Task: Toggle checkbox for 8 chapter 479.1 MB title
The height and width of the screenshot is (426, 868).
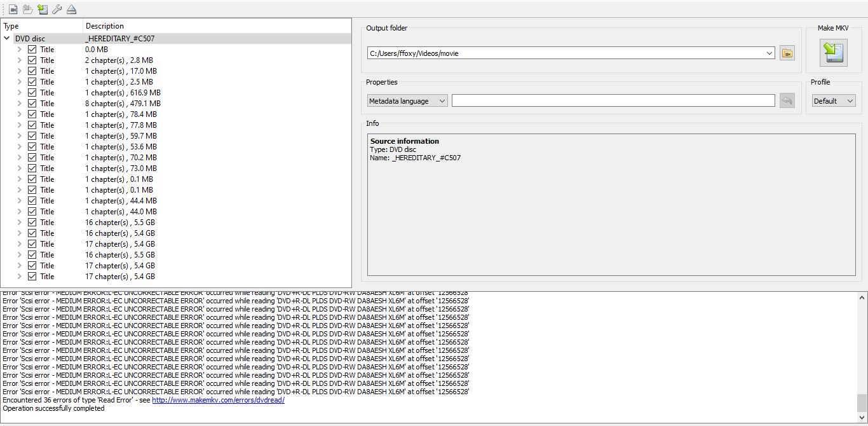Action: (x=32, y=104)
